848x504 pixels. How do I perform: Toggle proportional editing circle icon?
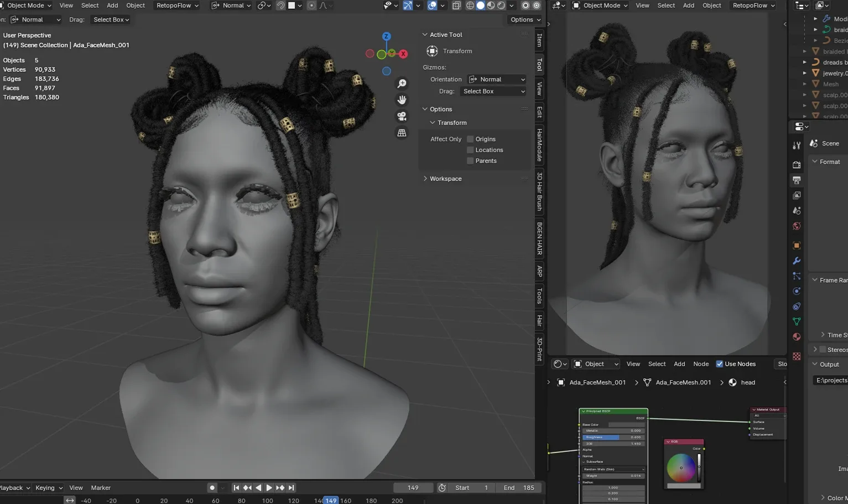pyautogui.click(x=311, y=6)
